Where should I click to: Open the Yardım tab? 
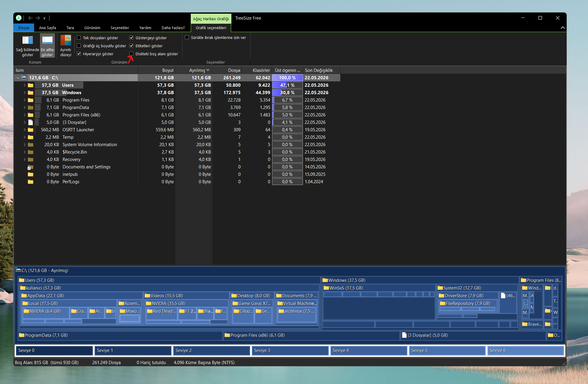click(x=145, y=28)
